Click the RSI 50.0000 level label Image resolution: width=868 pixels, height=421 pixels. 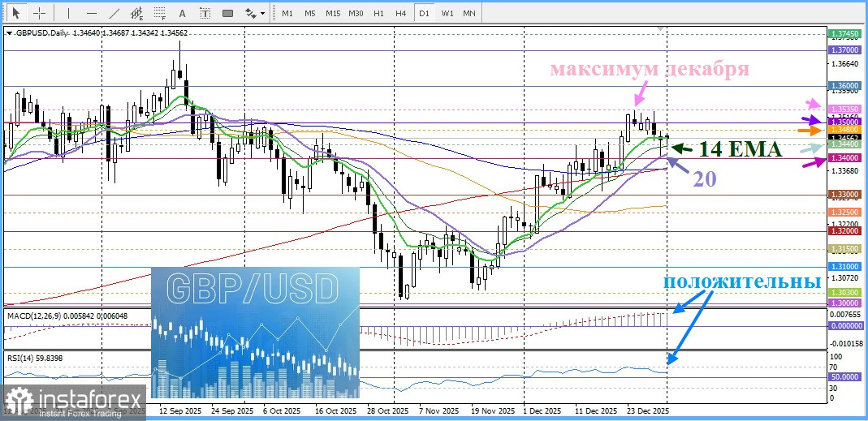tap(844, 376)
